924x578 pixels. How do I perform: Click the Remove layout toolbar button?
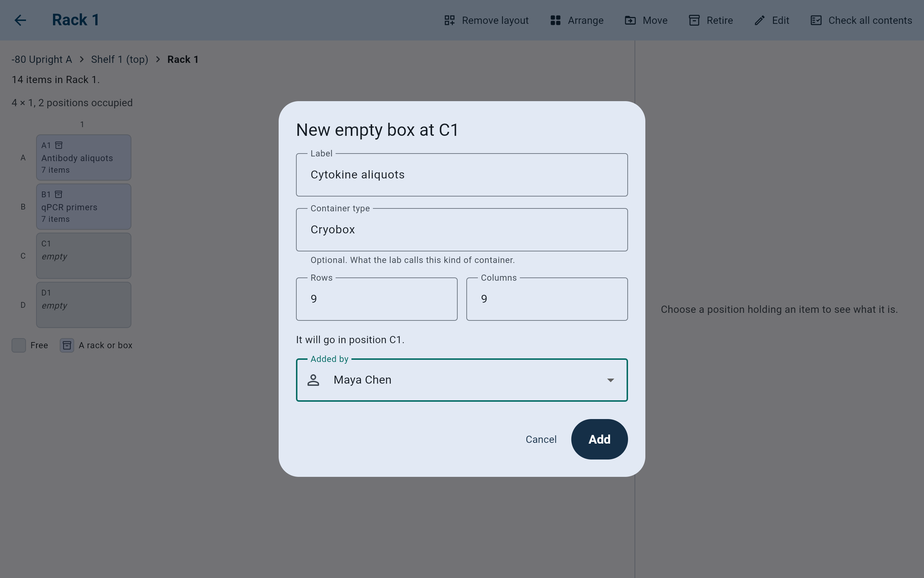[x=487, y=20]
